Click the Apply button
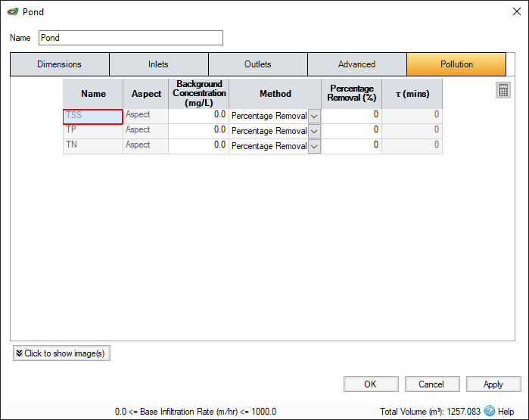This screenshot has width=529, height=420. tap(493, 384)
